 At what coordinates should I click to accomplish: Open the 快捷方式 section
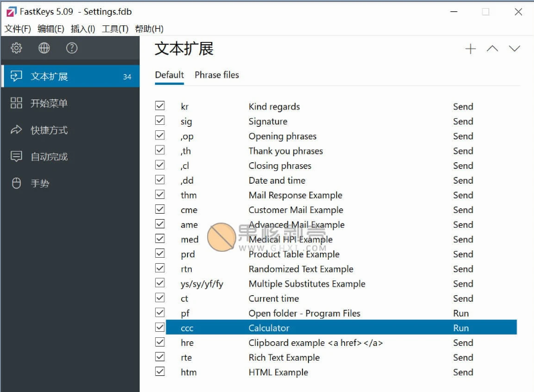click(x=70, y=130)
